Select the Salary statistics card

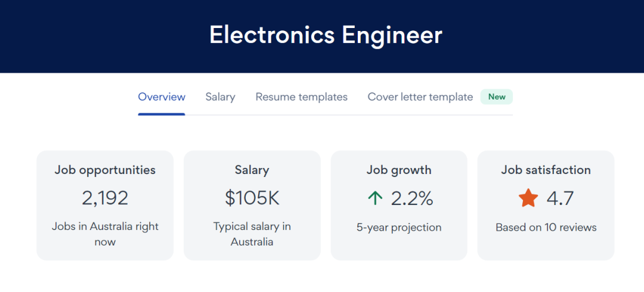click(252, 170)
